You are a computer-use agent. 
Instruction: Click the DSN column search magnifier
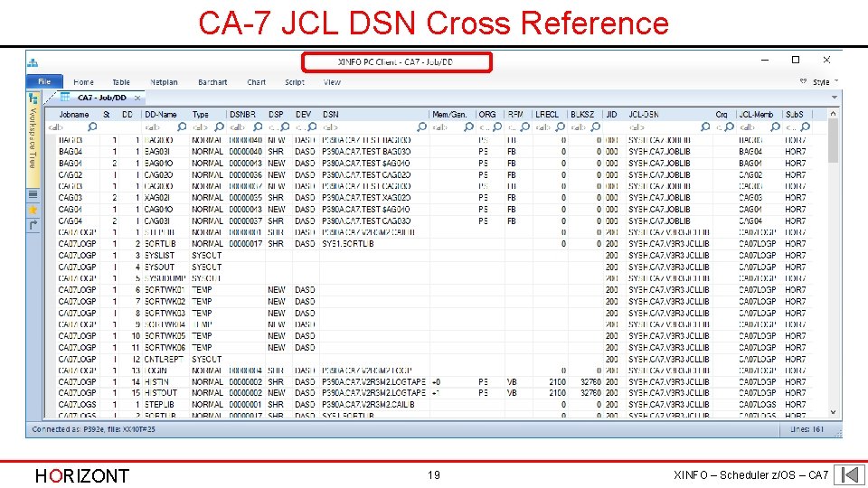(x=421, y=127)
